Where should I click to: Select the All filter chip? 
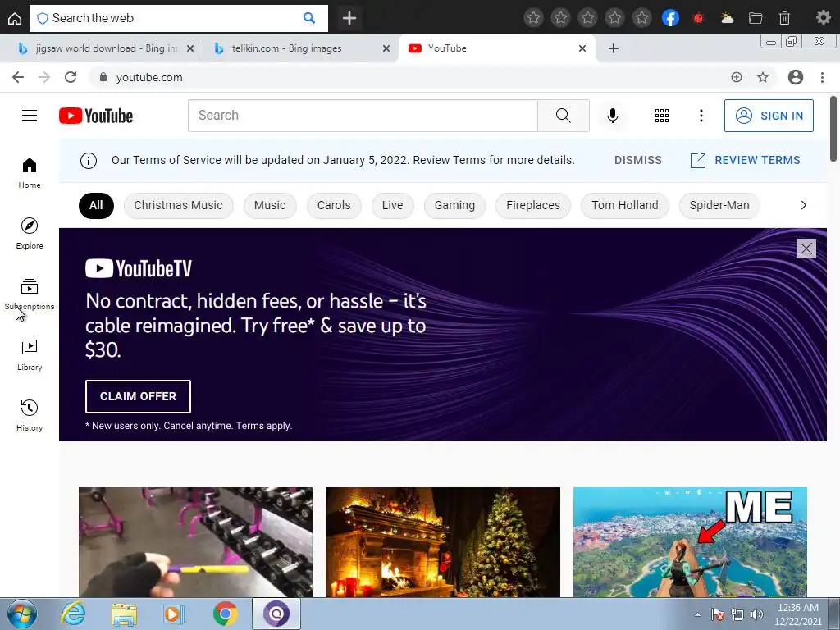(x=96, y=205)
